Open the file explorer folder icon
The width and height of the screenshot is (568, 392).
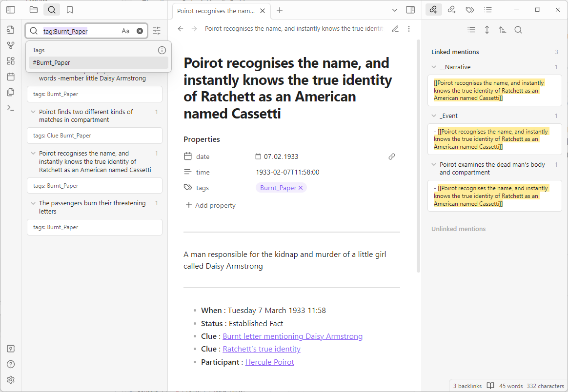[34, 10]
